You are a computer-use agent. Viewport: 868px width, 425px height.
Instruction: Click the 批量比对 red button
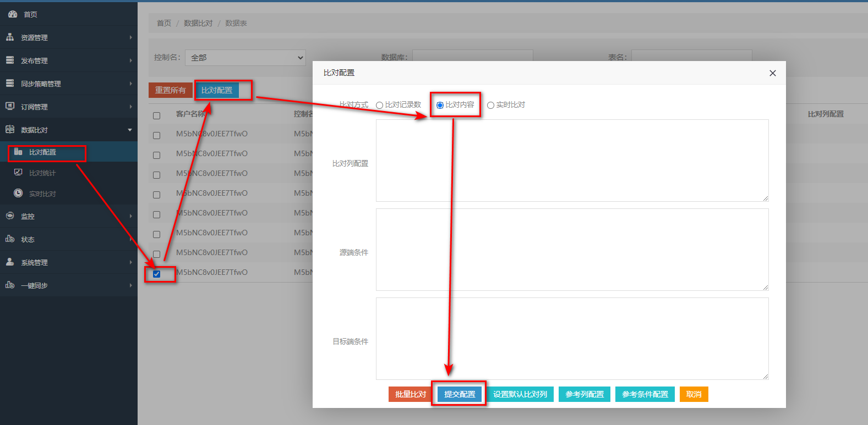[410, 394]
